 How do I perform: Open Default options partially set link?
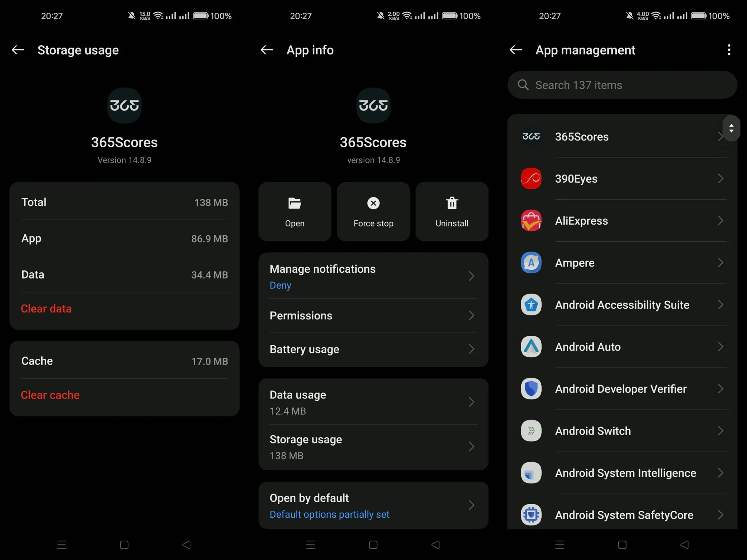pos(329,514)
